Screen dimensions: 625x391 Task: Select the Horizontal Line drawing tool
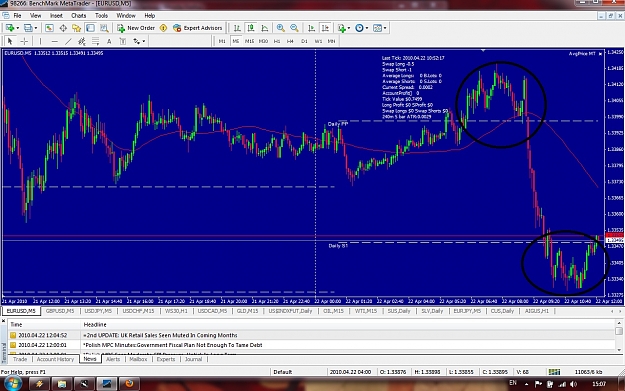pos(55,41)
